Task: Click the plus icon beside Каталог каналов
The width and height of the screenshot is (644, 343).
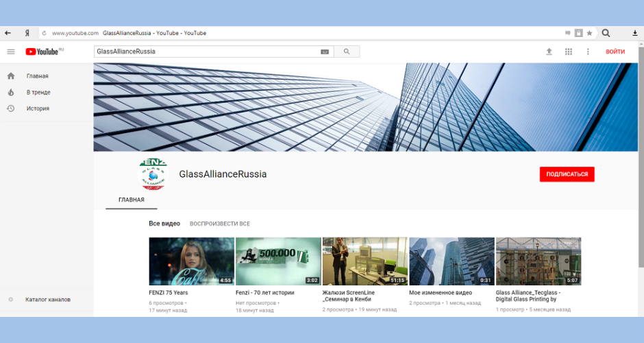Action: (11, 299)
